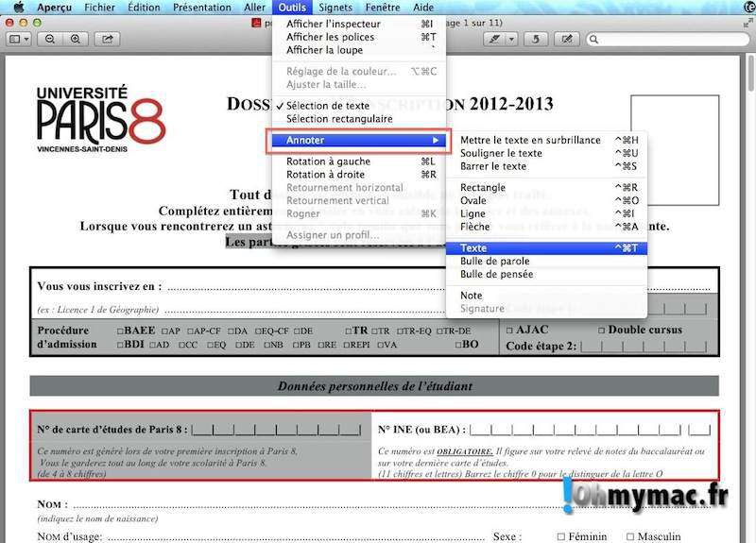Screen dimensions: 756x543
Task: Select the Ligne annotation
Action: tap(547, 213)
